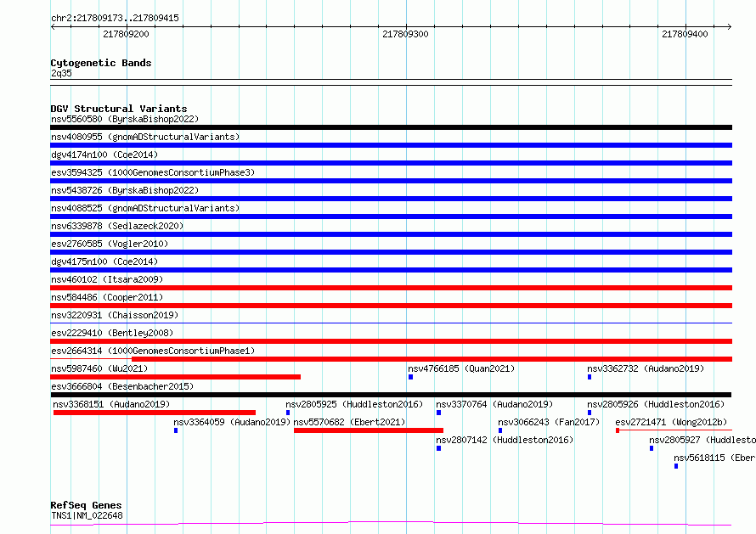
Task: Click the magenta TNS1 gene line
Action: (x=391, y=523)
